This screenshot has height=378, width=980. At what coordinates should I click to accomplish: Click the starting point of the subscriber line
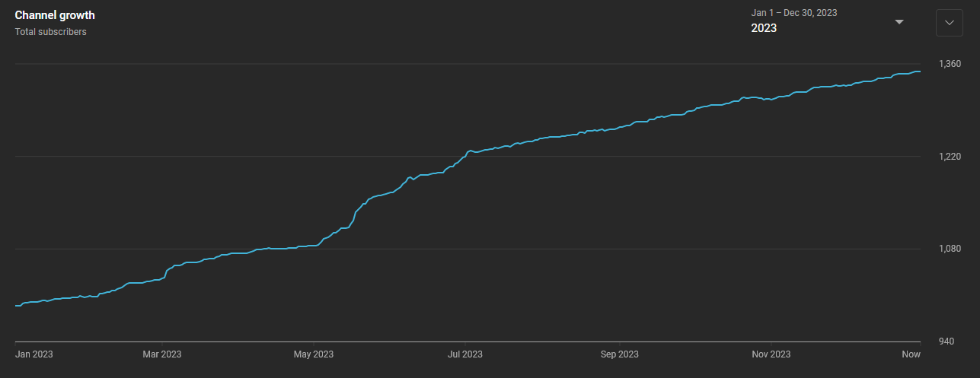pyautogui.click(x=16, y=306)
